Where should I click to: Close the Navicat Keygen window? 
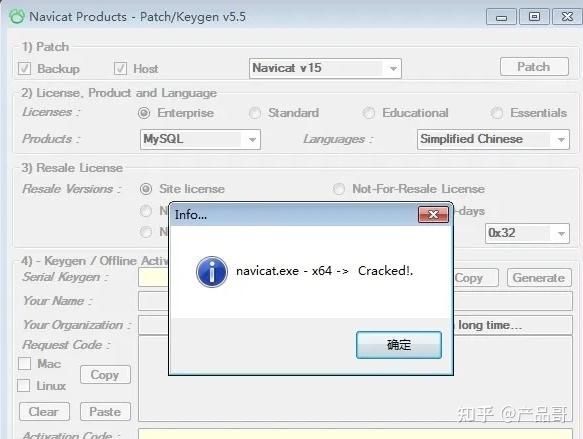click(567, 17)
